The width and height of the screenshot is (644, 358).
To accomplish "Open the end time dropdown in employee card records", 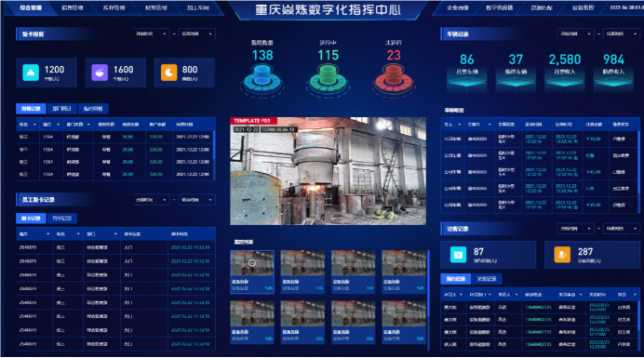I will tap(196, 200).
